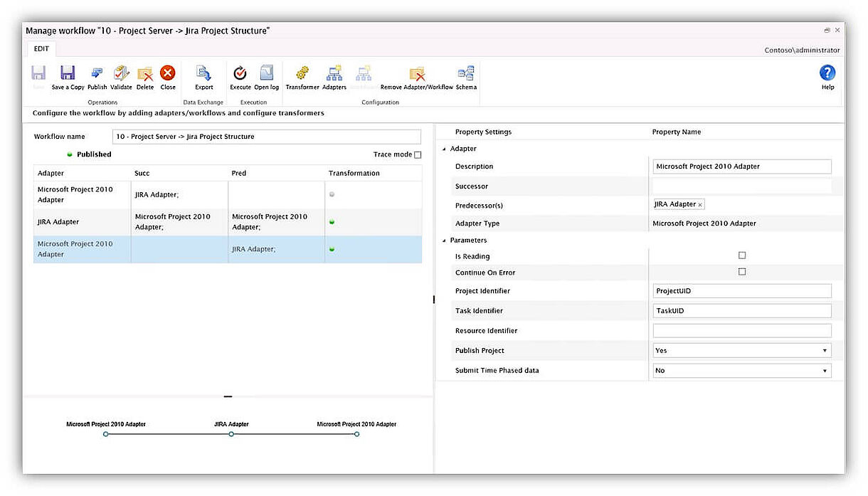
Task: Click the Published status label
Action: pyautogui.click(x=94, y=154)
